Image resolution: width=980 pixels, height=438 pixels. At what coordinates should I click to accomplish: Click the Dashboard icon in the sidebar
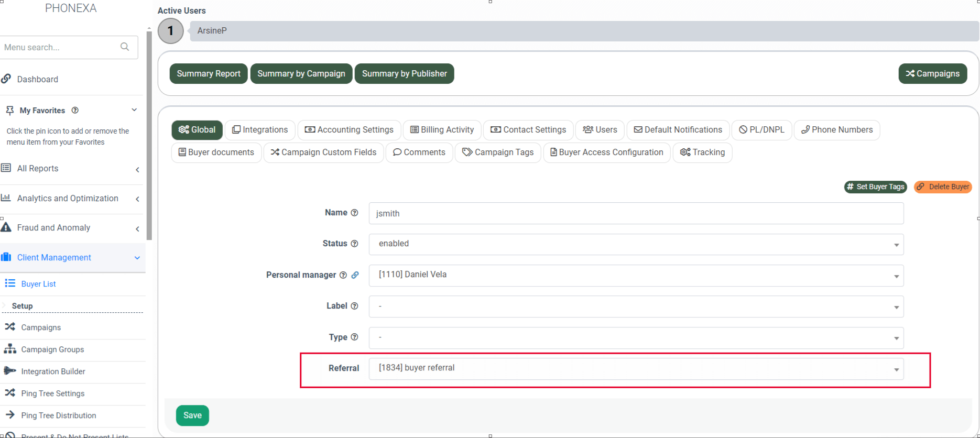pos(6,79)
